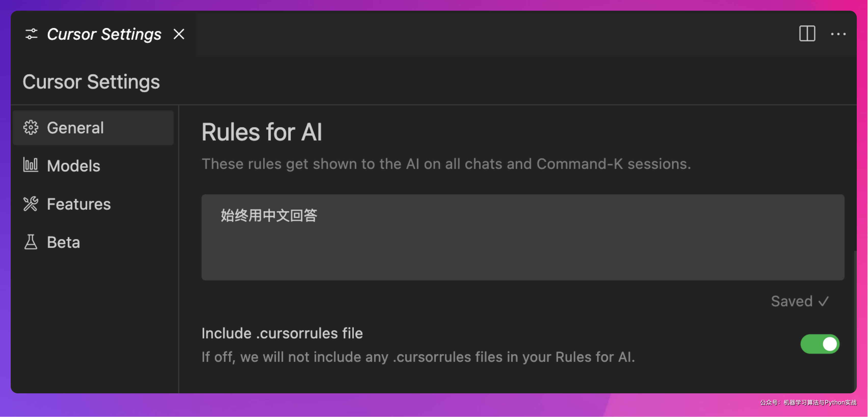Close the Cursor Settings tab
The width and height of the screenshot is (868, 417).
[179, 34]
